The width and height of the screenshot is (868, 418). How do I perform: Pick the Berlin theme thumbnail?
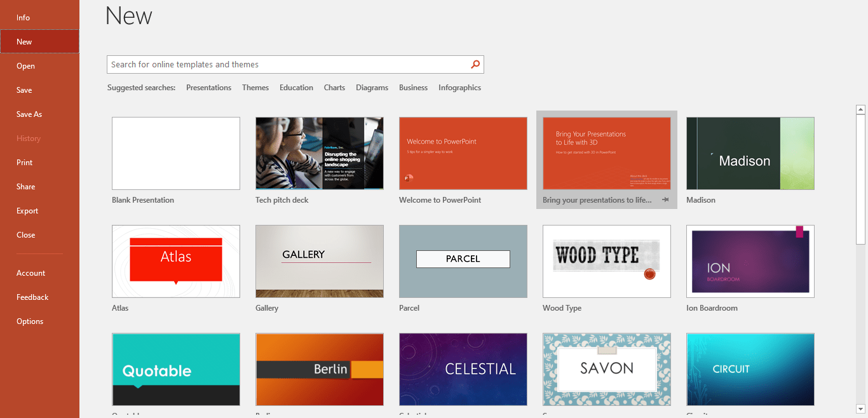click(320, 369)
